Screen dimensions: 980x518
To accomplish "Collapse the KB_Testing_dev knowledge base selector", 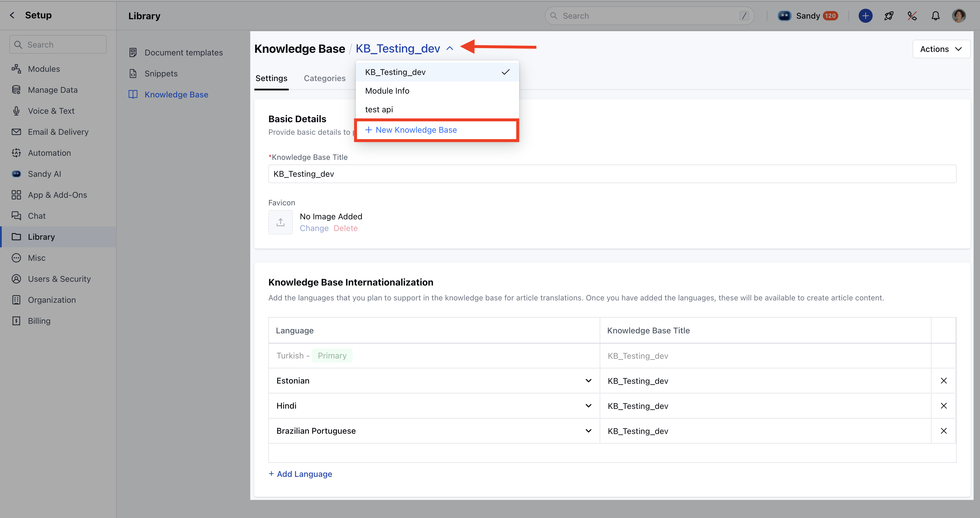I will pyautogui.click(x=450, y=49).
